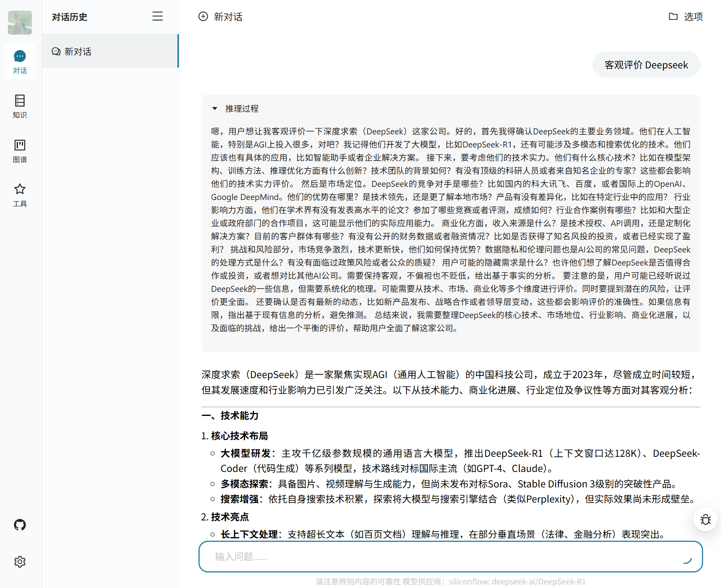Click the 搜索增强 bold bullet label
Screen dimensions: 721x588
(239, 499)
